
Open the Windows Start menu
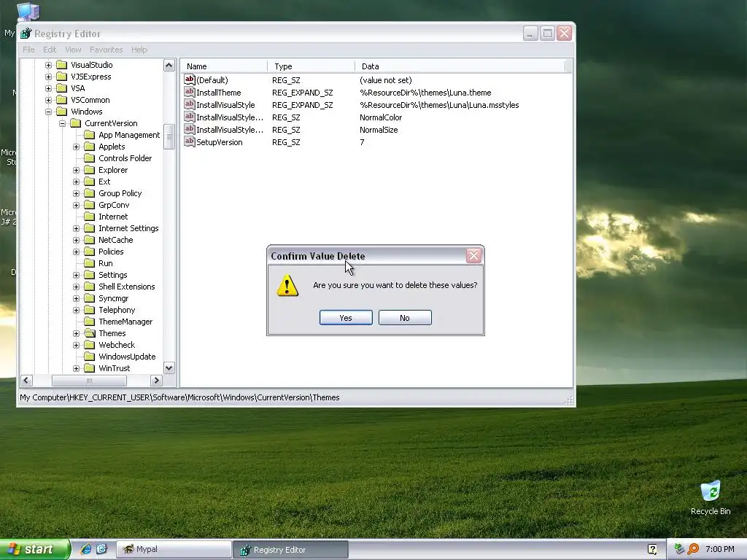(x=34, y=550)
